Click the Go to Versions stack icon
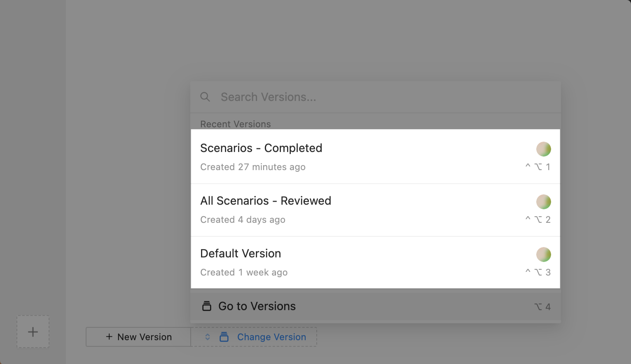This screenshot has width=631, height=364. click(x=207, y=306)
